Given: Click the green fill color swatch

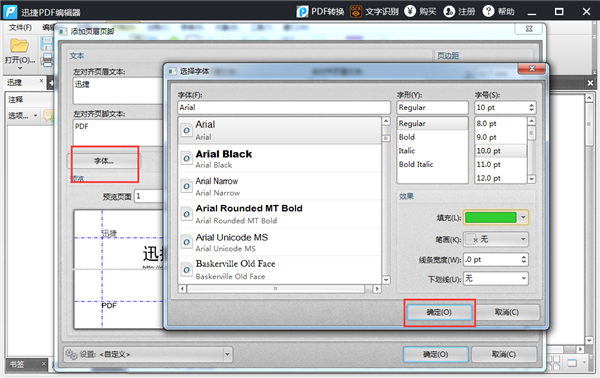Looking at the screenshot, I should (x=491, y=218).
